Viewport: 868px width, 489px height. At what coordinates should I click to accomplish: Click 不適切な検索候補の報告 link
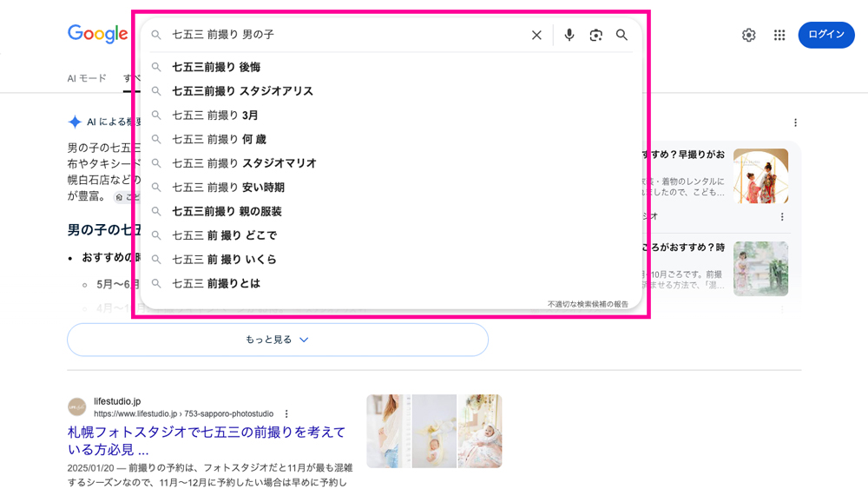tap(588, 304)
